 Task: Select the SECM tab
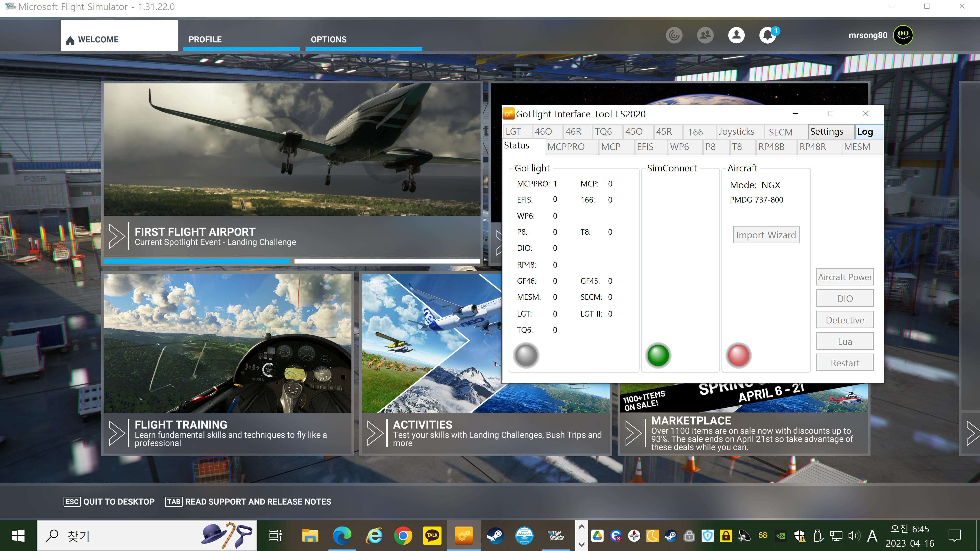point(786,132)
